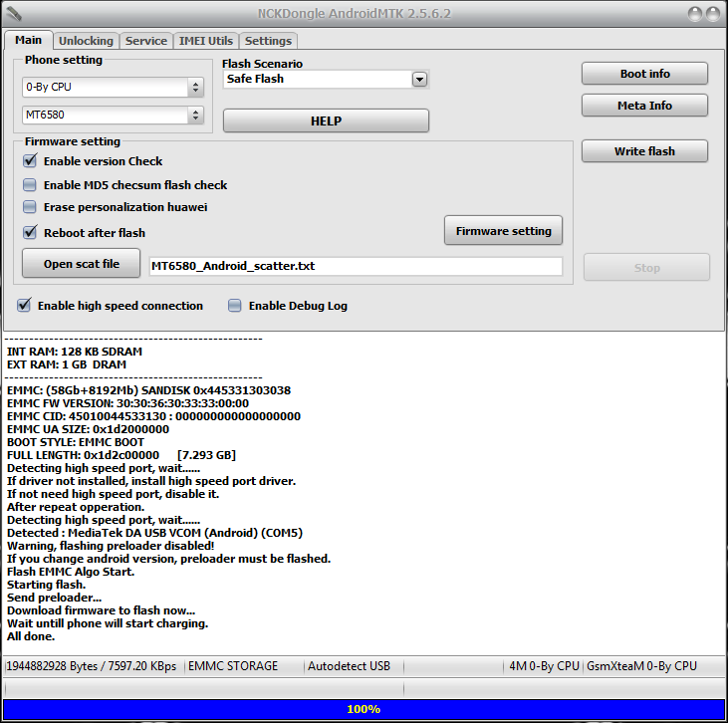Screen dimensions: 728x723
Task: Click 'Warning, flashing preloader disabled!' log line
Action: click(x=111, y=546)
